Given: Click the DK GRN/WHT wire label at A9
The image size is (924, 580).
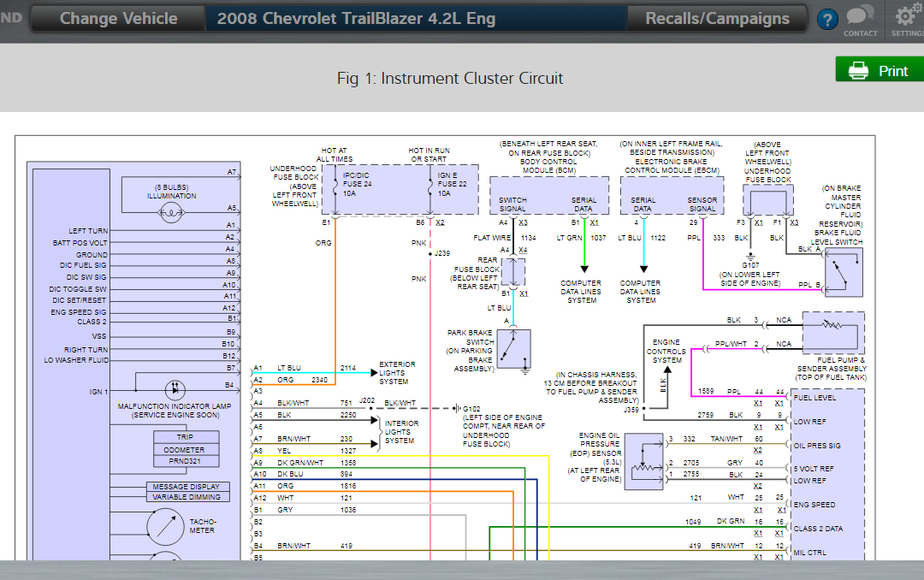Looking at the screenshot, I should point(300,463).
